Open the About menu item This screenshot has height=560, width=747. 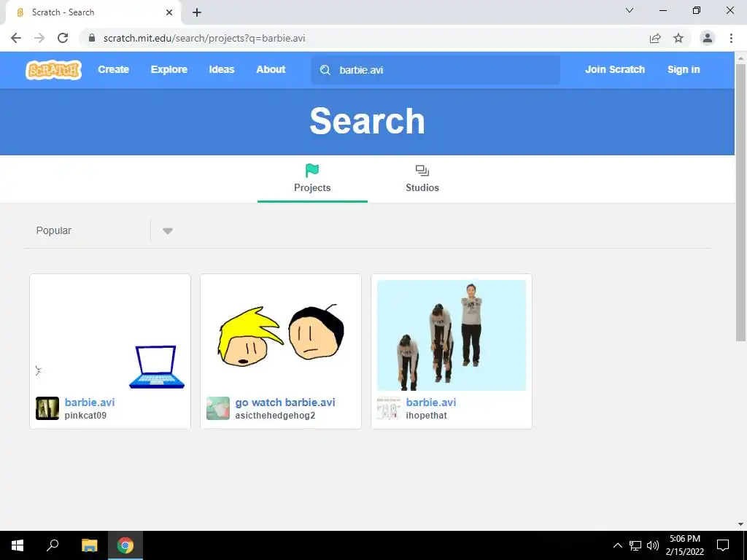[271, 69]
